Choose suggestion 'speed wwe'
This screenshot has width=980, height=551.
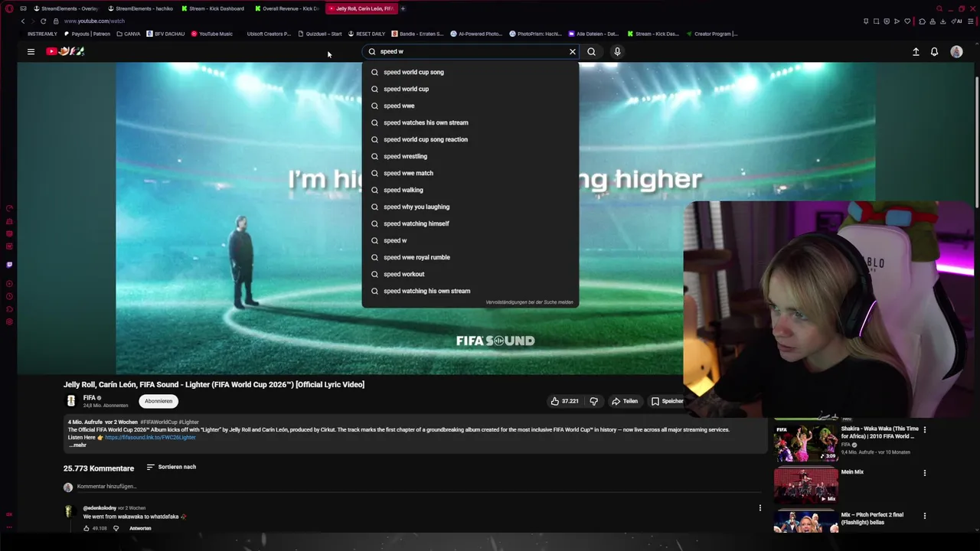coord(470,106)
